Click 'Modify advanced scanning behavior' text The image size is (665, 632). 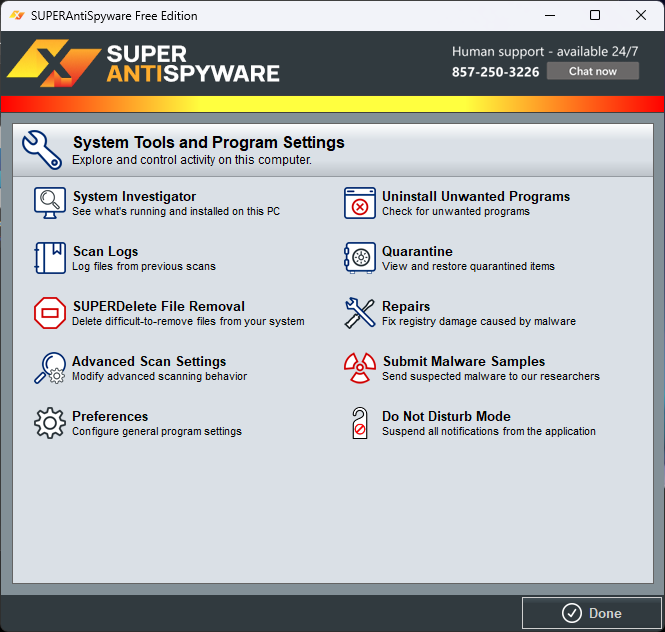[x=159, y=376]
